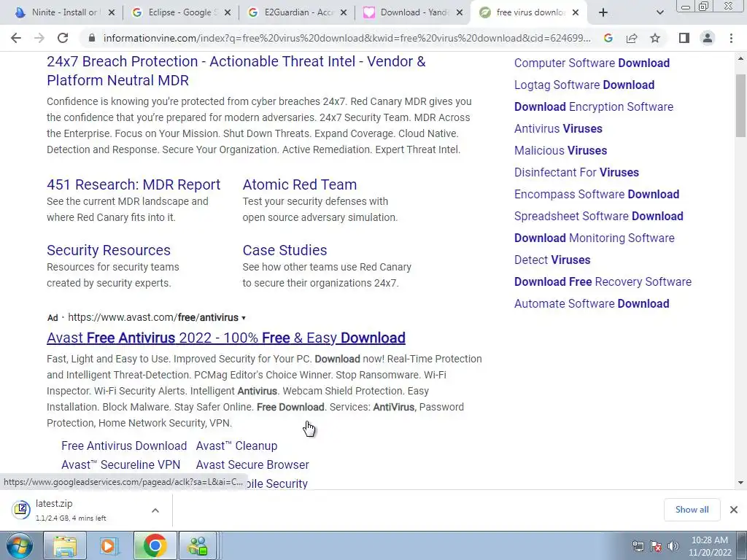Click the browser forward arrow
Viewport: 747px width, 560px height.
pyautogui.click(x=39, y=38)
